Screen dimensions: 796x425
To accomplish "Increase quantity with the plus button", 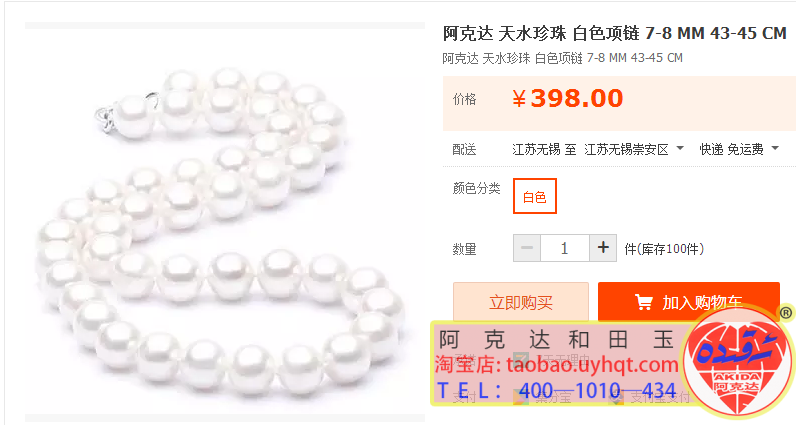I will click(603, 248).
